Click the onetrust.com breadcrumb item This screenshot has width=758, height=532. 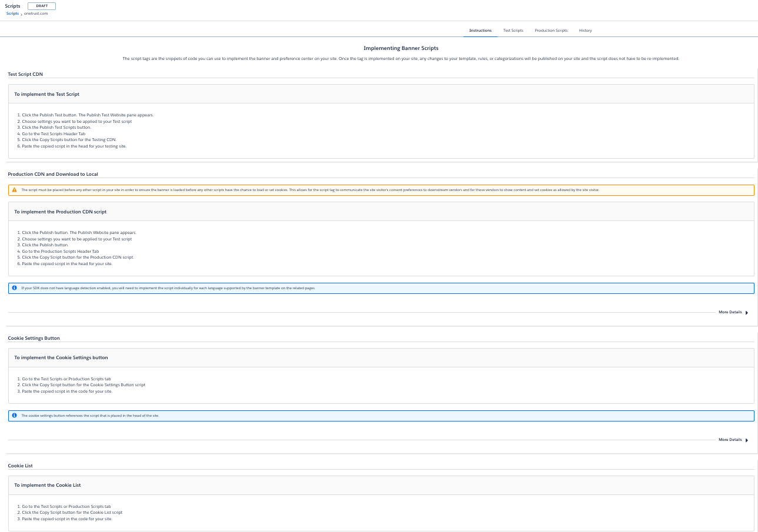36,13
